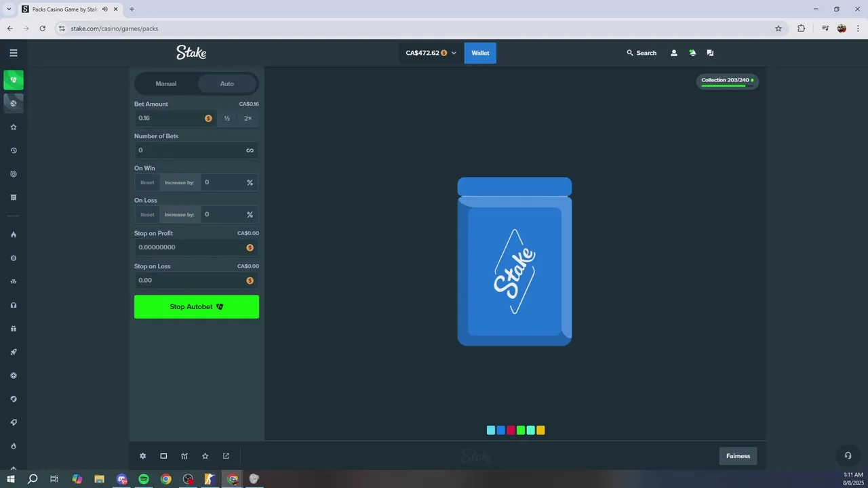Select Reset under On Loss

click(147, 215)
